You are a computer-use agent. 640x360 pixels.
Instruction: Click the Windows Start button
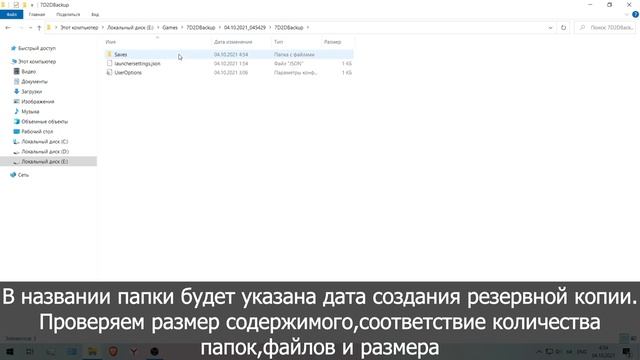(9, 351)
